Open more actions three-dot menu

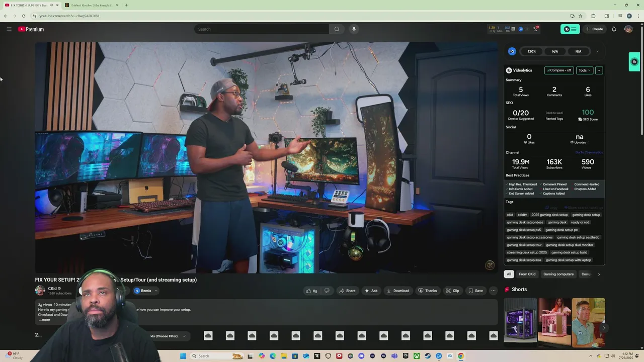tap(493, 291)
